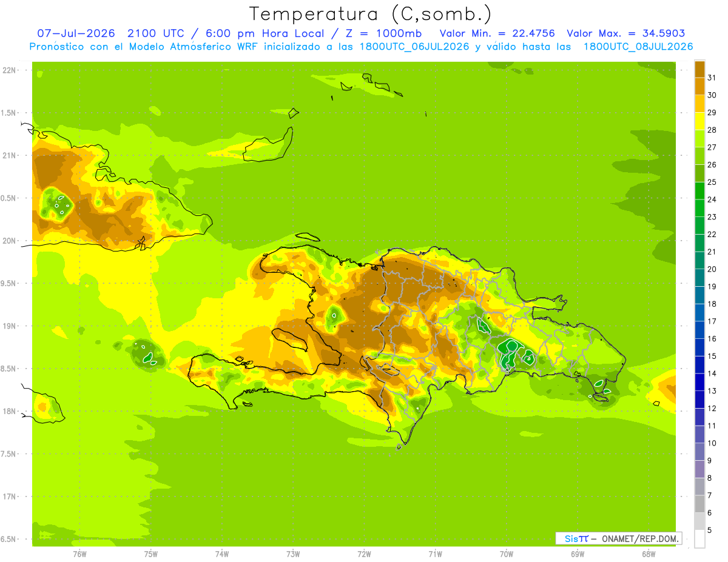The image size is (728, 562).
Task: Pick the yellow legend band between 28 and 29
Action: pos(699,121)
